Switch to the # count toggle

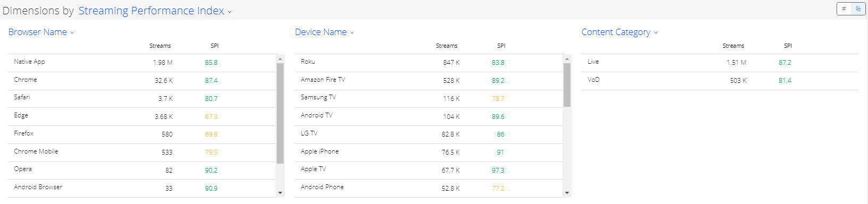click(x=844, y=8)
